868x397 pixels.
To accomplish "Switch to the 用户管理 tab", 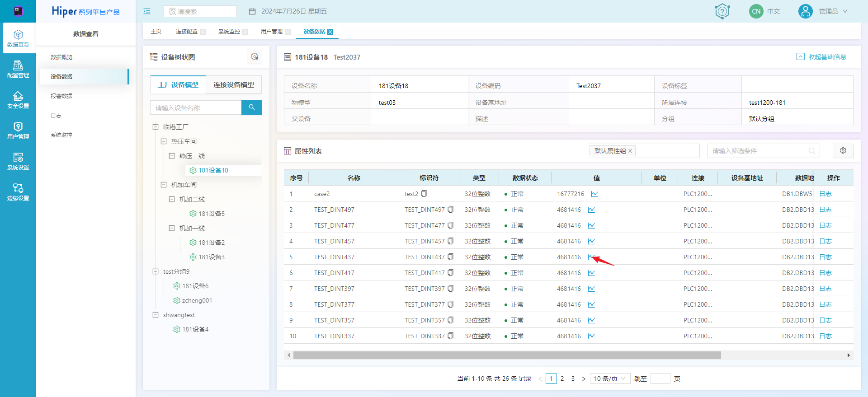I will point(272,32).
